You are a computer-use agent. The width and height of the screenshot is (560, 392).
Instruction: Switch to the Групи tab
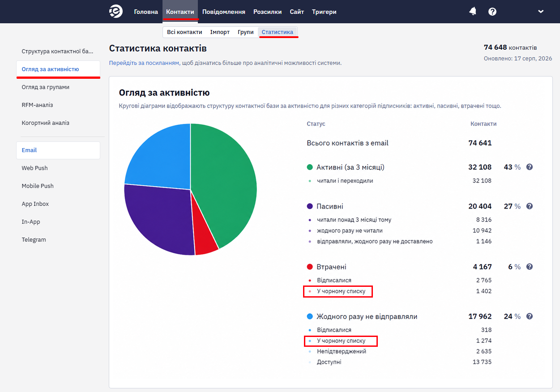pyautogui.click(x=246, y=32)
